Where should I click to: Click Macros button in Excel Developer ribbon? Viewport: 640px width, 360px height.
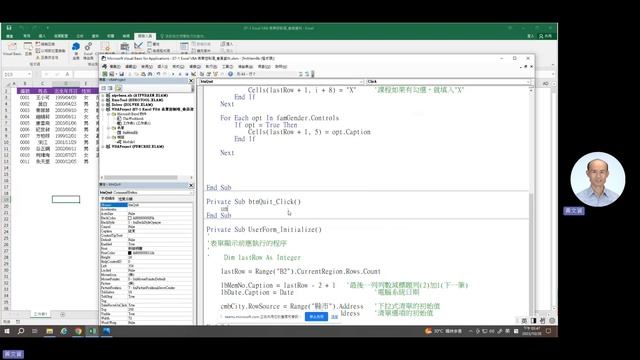pos(28,49)
